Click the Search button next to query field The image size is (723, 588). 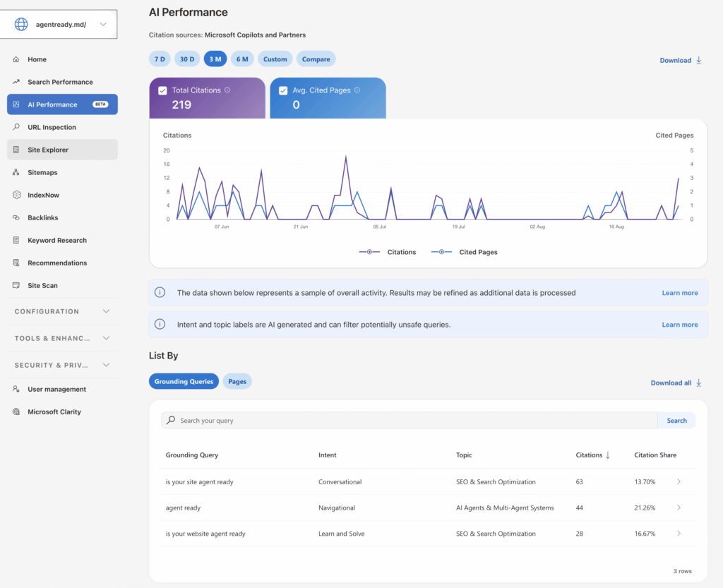click(676, 420)
